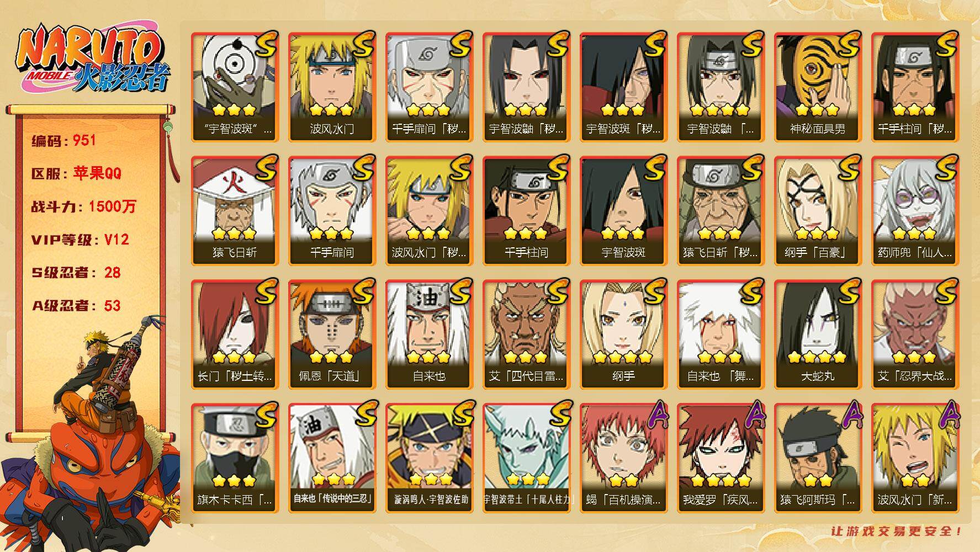
Task: Select the 我爱罗「疾风」 A-rank card
Action: [x=721, y=458]
